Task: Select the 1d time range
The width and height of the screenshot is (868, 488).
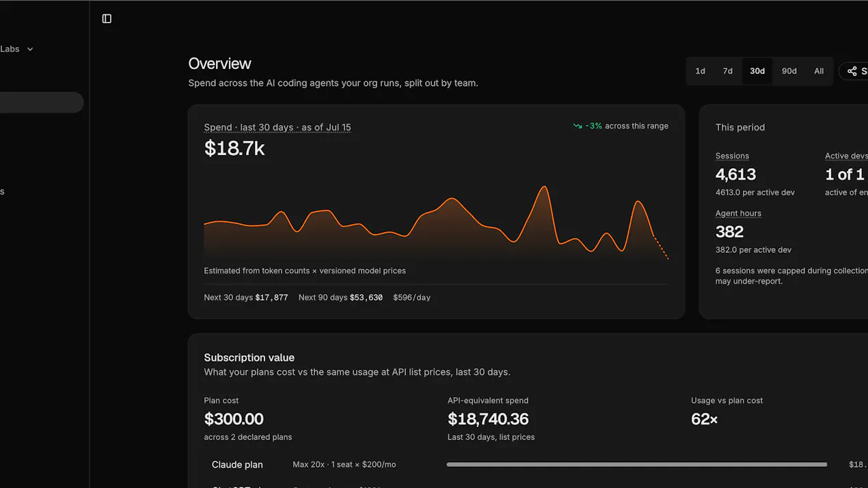Action: pos(700,71)
